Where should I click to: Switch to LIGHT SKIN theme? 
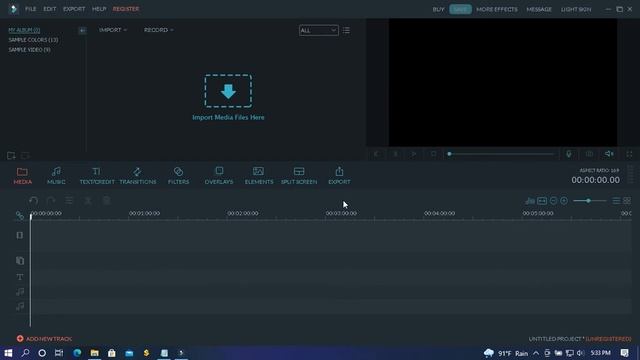pos(576,9)
